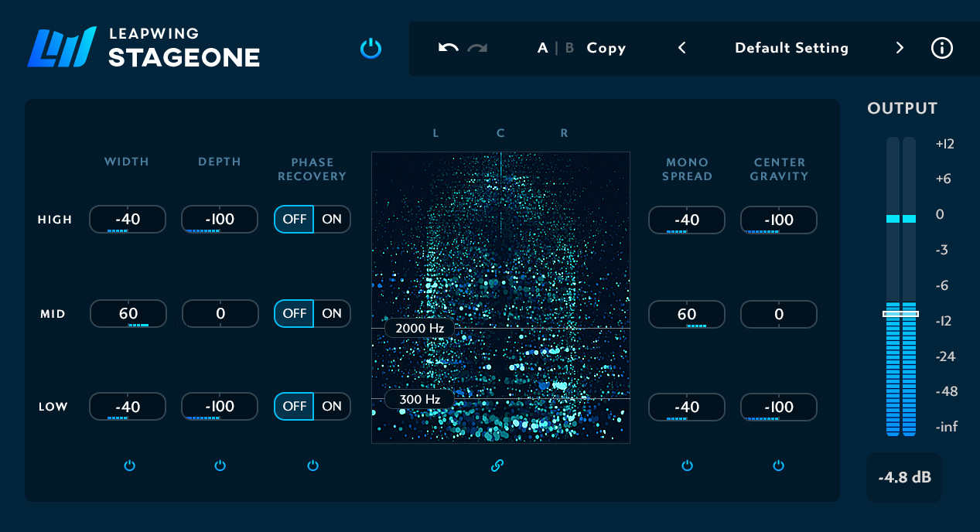Load the previous preset with the left arrow
980x532 pixels.
[681, 48]
